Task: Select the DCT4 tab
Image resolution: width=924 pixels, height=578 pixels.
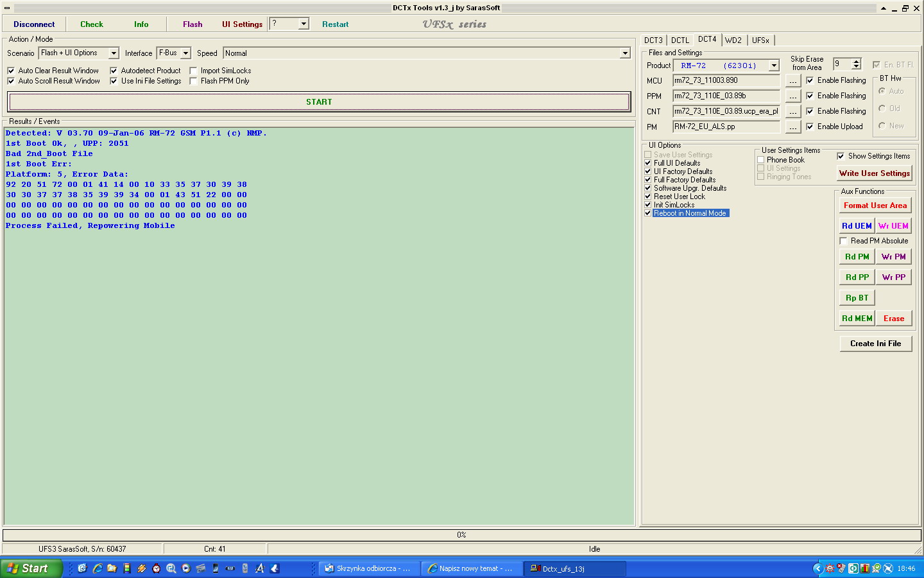Action: (x=707, y=39)
